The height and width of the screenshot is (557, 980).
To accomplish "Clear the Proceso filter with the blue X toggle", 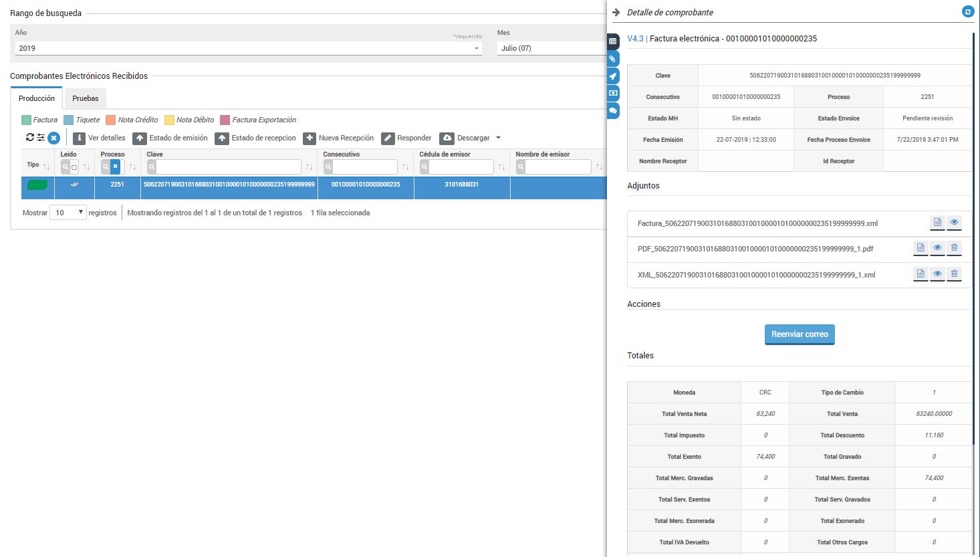I will [116, 166].
